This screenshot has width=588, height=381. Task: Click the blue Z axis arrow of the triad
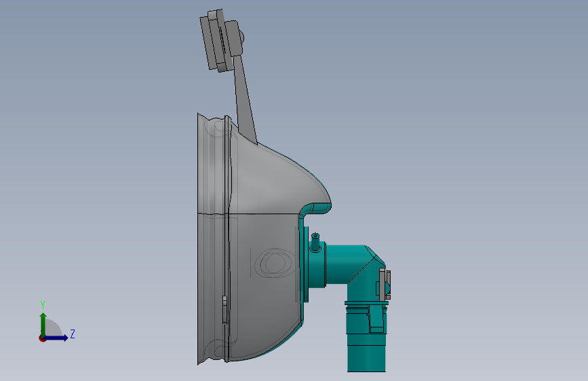tap(56, 338)
